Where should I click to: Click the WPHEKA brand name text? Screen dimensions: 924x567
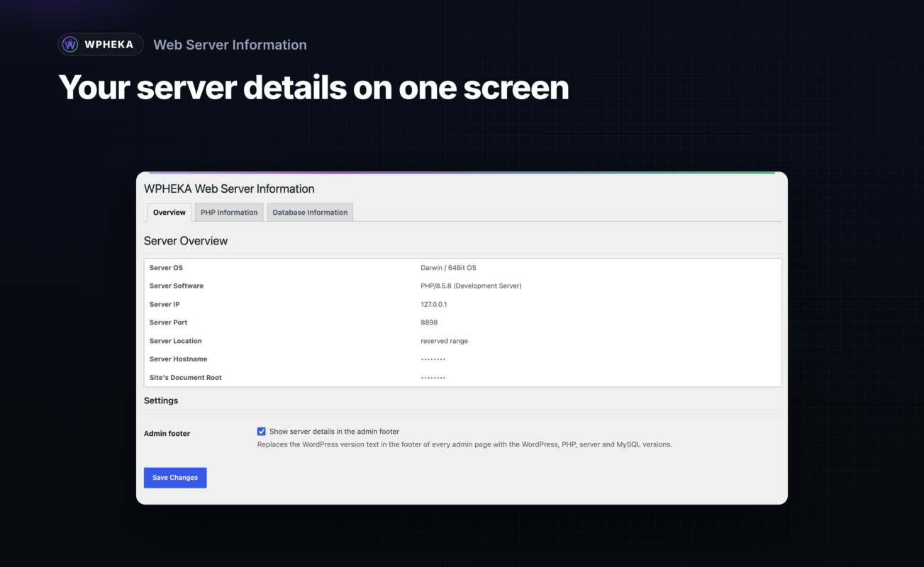(108, 44)
